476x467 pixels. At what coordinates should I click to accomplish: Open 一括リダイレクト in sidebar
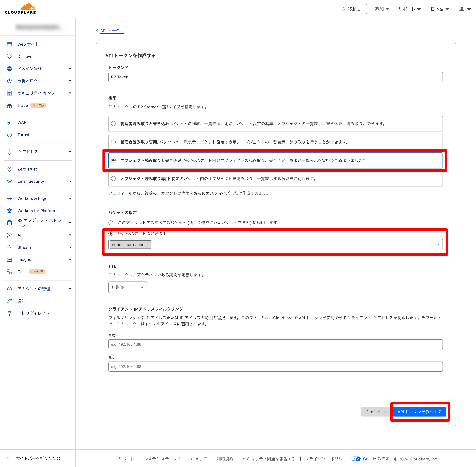(33, 314)
